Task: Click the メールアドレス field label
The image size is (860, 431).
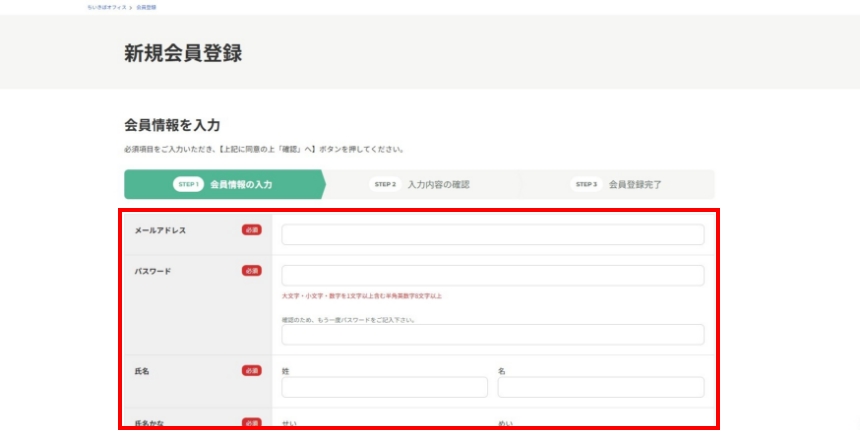Action: pyautogui.click(x=160, y=230)
